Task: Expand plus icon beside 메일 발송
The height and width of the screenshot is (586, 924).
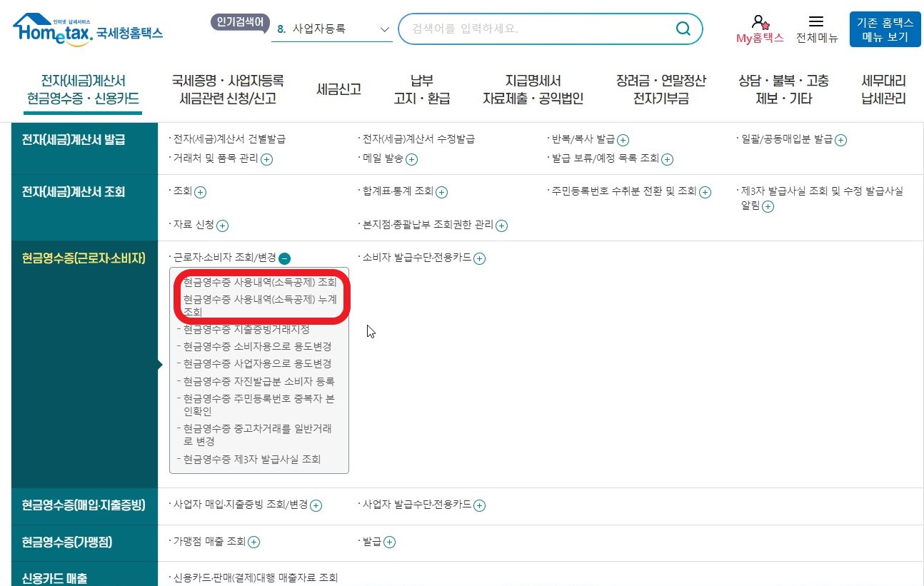Action: point(412,159)
